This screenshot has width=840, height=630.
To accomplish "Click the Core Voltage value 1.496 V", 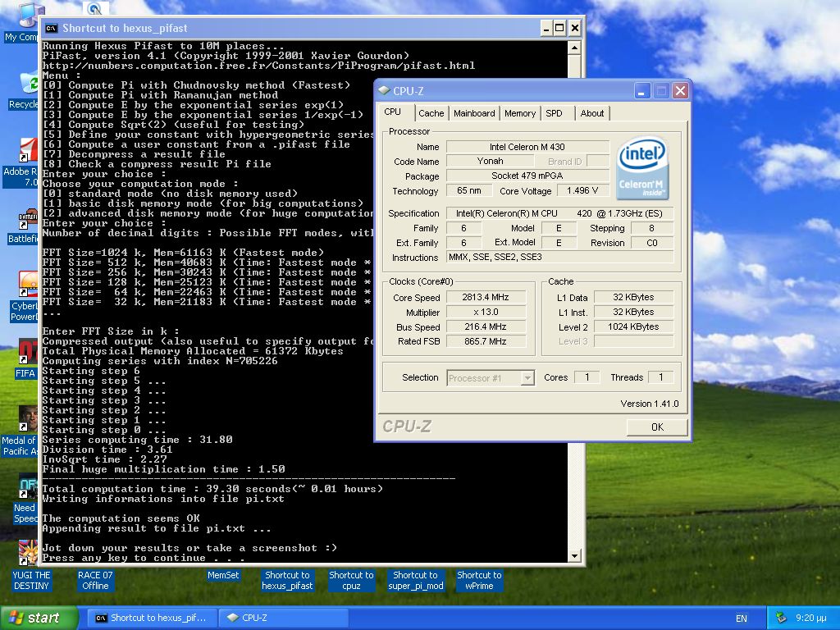I will pos(582,190).
